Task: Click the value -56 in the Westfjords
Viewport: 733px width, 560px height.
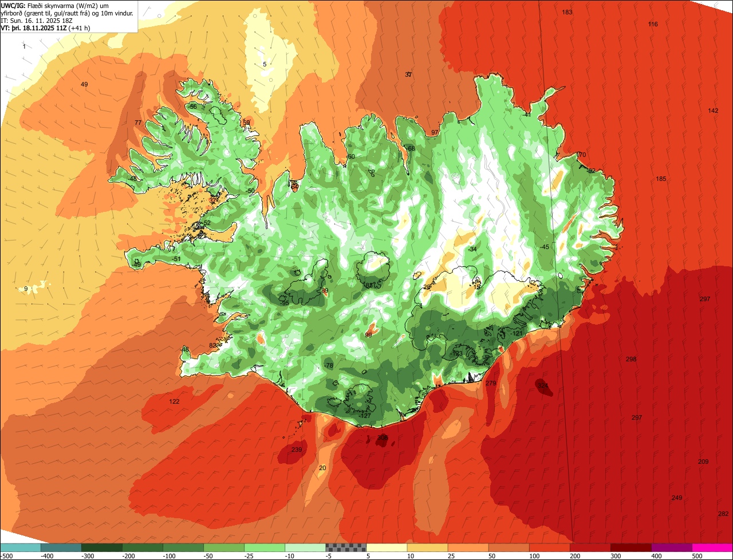Action: [x=192, y=107]
